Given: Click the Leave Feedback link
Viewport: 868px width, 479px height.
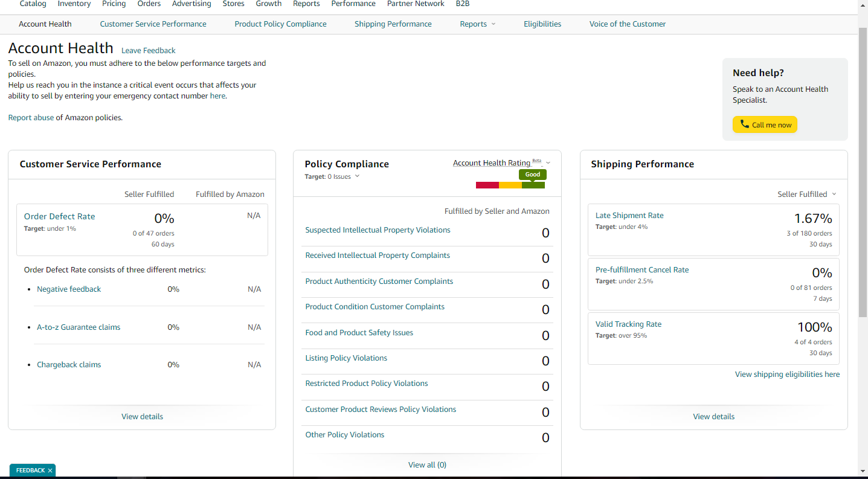Looking at the screenshot, I should pos(149,51).
